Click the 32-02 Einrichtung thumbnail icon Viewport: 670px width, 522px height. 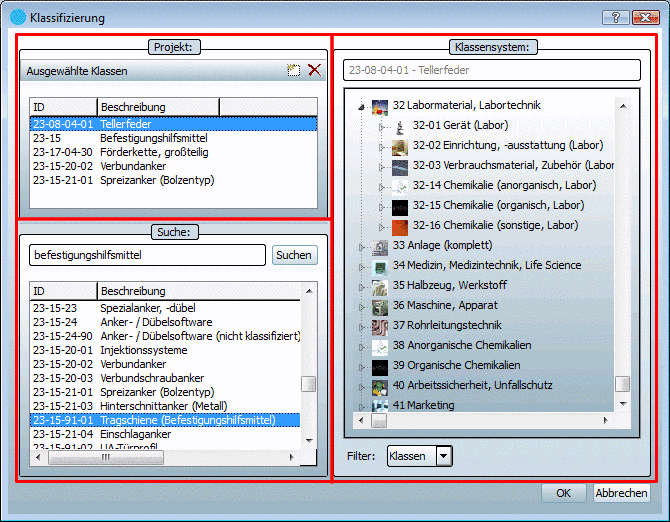tap(400, 147)
